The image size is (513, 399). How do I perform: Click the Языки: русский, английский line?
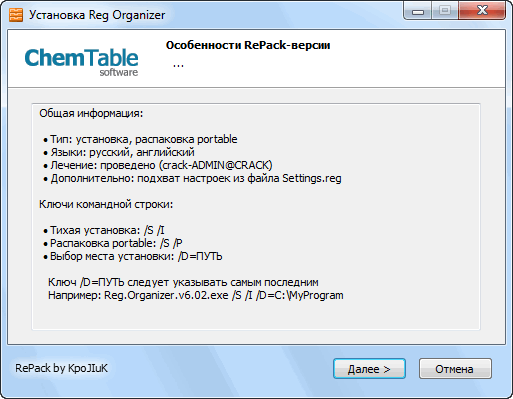tap(119, 152)
